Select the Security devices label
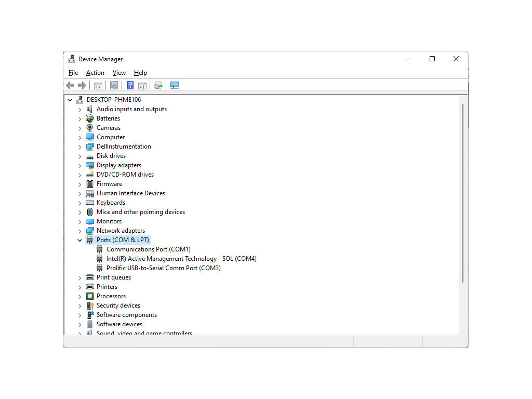Image resolution: width=532 pixels, height=399 pixels. tap(118, 305)
